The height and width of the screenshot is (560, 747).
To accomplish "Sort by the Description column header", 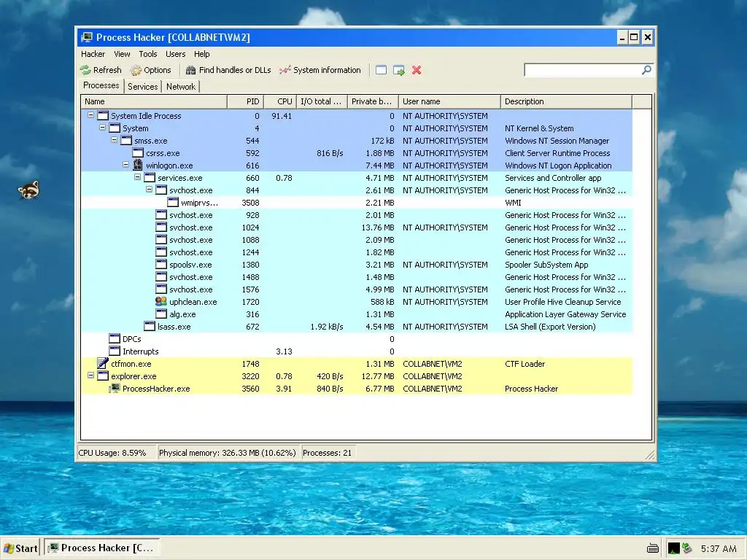I will [566, 101].
